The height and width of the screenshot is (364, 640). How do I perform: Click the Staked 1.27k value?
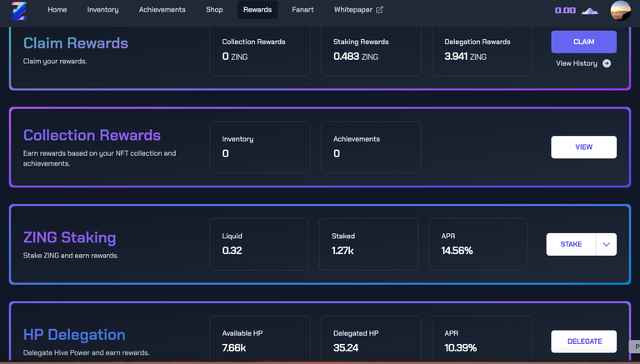(x=342, y=251)
